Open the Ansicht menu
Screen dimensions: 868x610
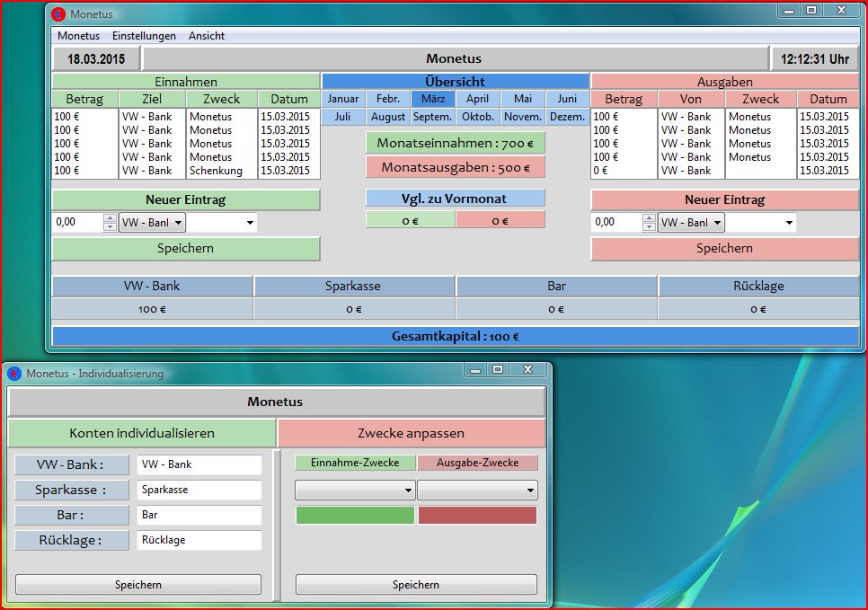click(207, 36)
